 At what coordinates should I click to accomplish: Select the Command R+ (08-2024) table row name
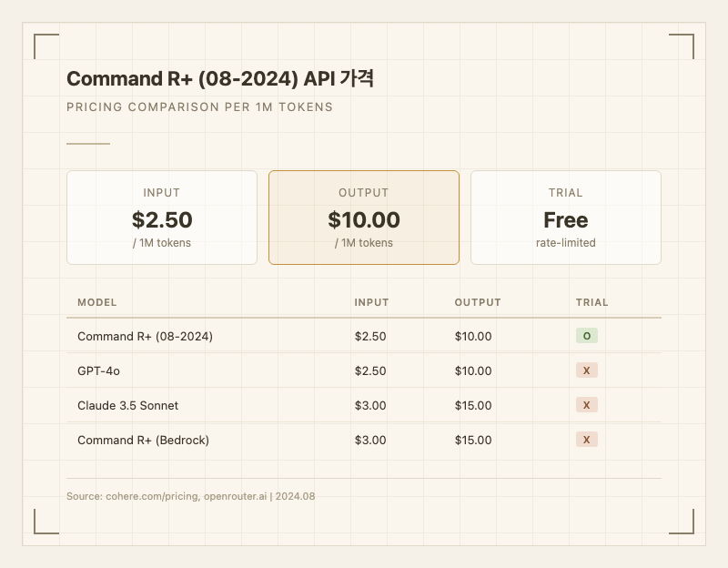coord(145,336)
